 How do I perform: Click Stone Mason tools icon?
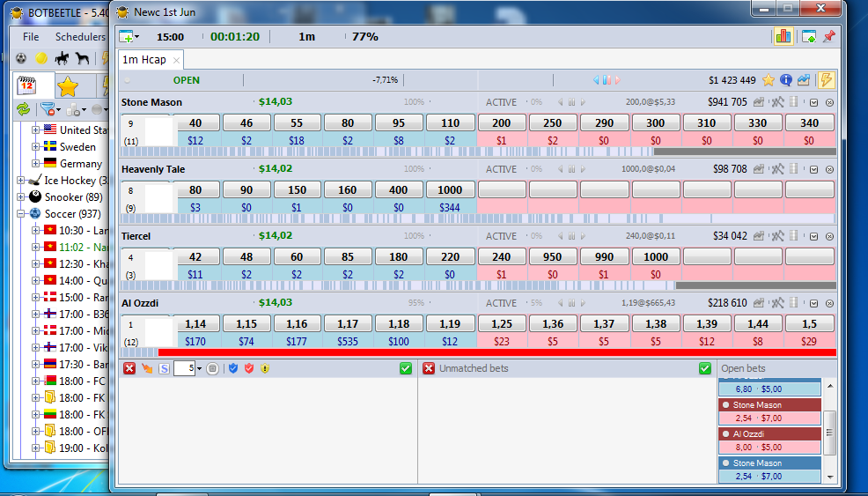coord(778,102)
